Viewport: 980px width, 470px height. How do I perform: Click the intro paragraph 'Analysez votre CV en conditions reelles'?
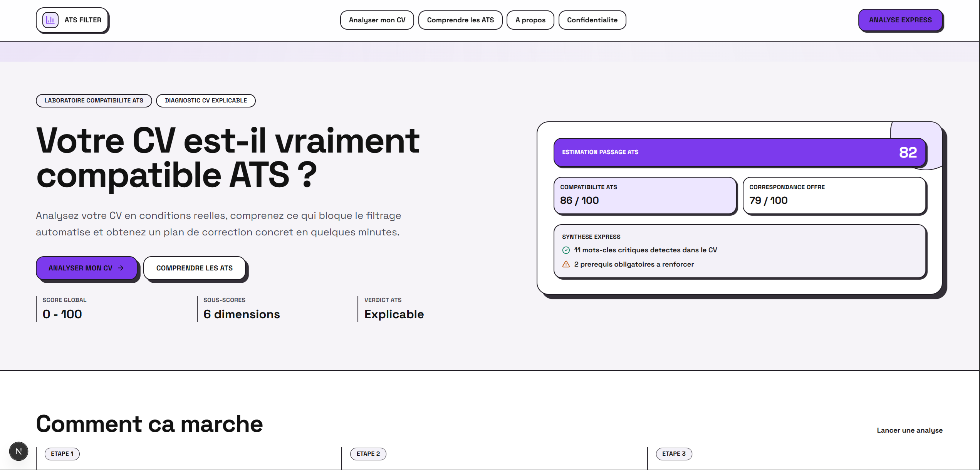218,224
